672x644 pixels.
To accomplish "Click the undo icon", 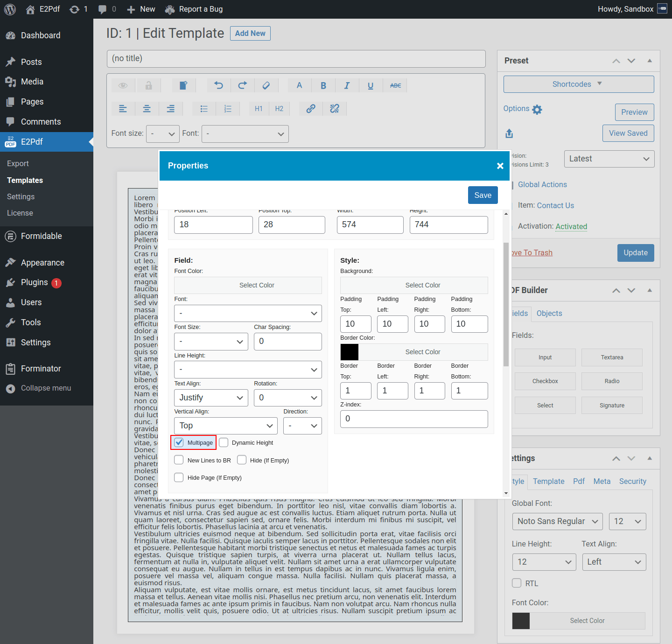I will click(218, 85).
